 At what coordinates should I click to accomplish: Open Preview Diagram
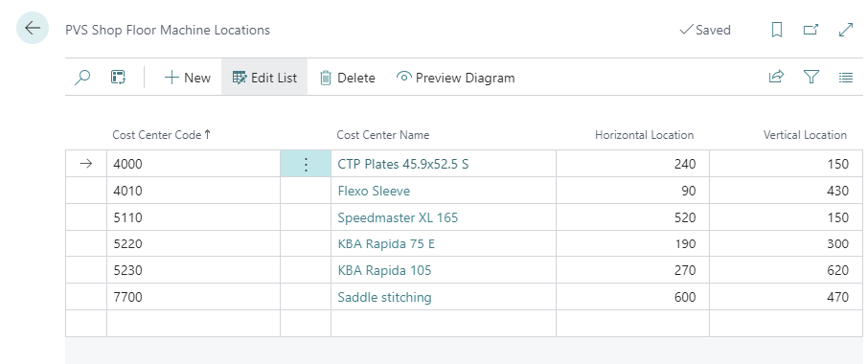[456, 78]
